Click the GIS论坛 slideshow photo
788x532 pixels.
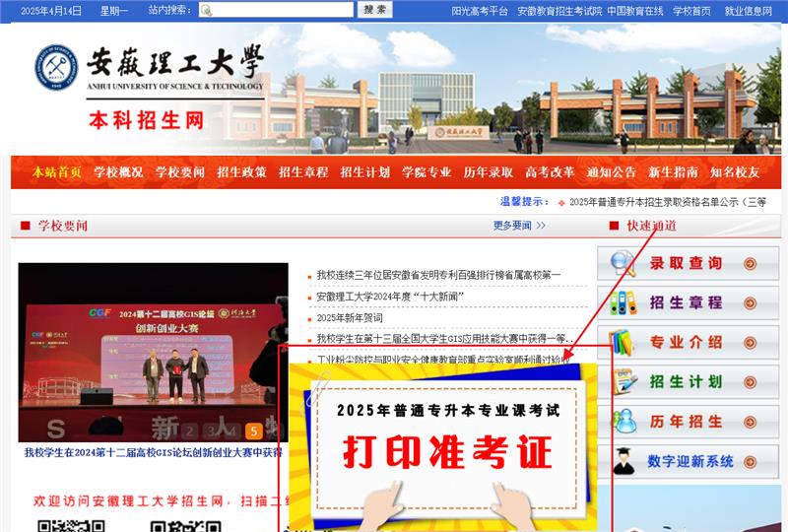pyautogui.click(x=154, y=352)
